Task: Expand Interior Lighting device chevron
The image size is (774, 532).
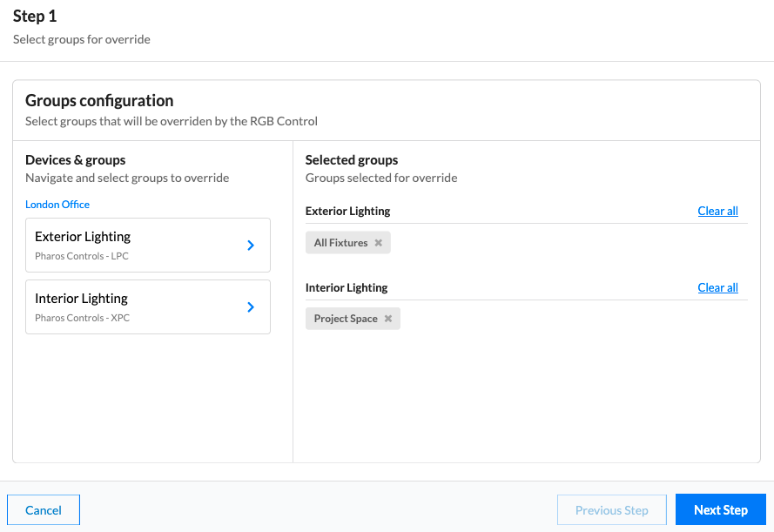Action: [x=251, y=307]
